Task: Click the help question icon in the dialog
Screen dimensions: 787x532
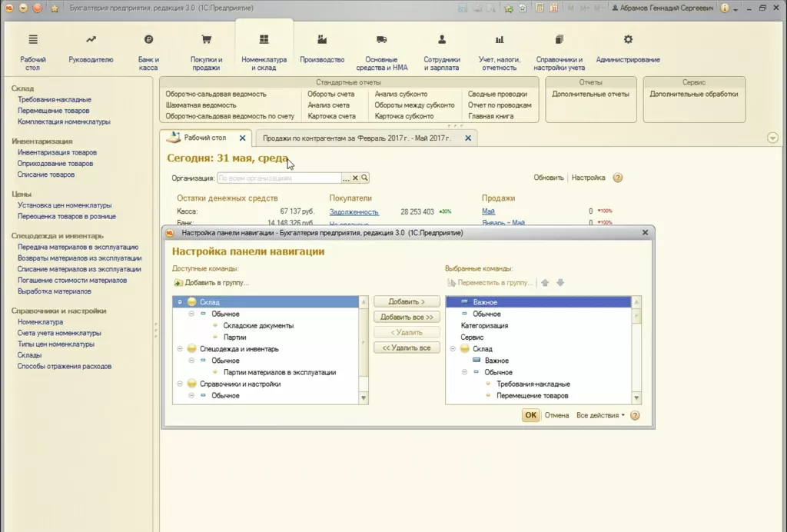Action: [635, 415]
